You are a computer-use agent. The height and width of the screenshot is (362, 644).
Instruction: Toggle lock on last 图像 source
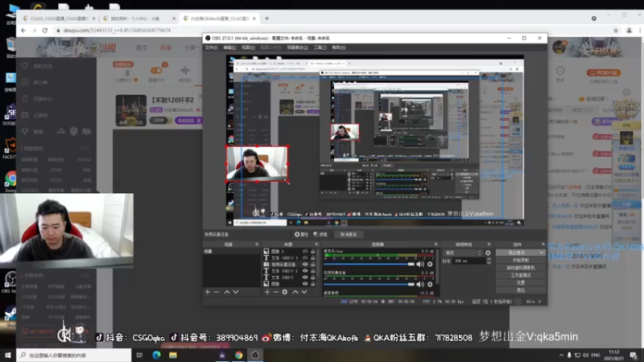click(x=313, y=284)
